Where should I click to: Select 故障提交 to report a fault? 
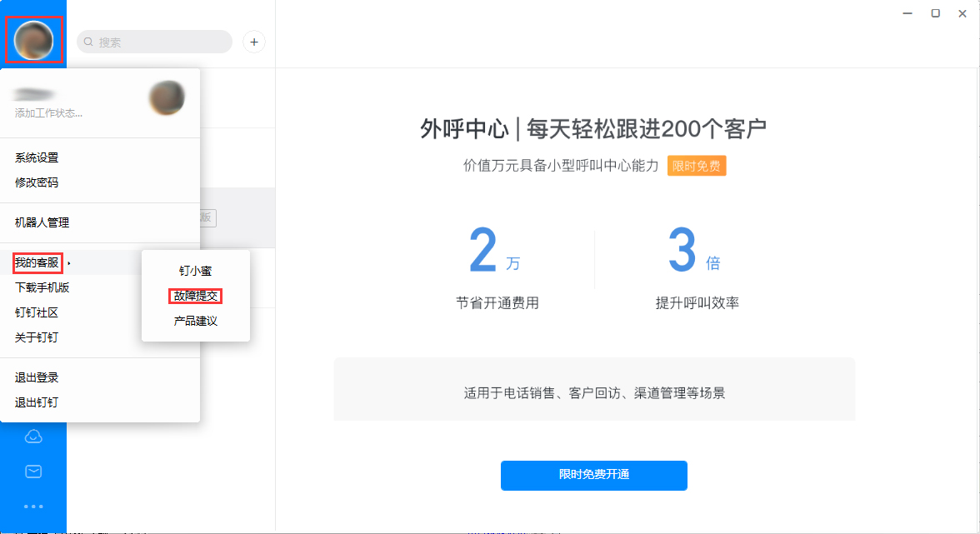point(195,297)
